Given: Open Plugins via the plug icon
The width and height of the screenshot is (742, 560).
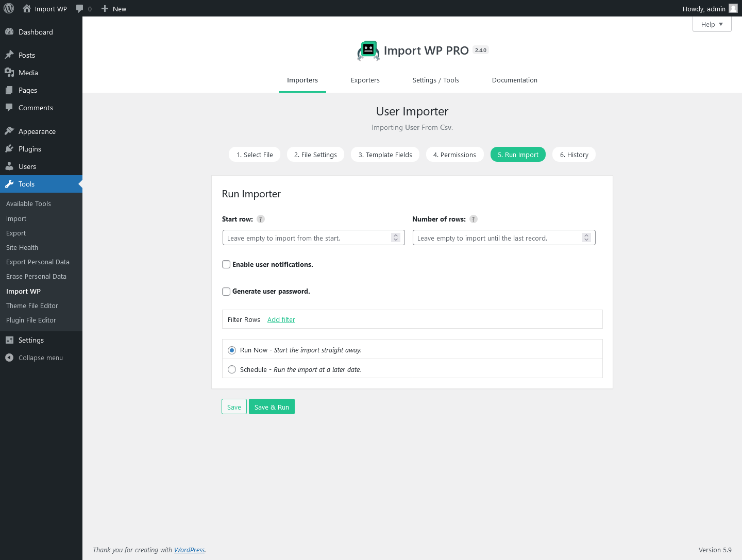Looking at the screenshot, I should click(x=10, y=149).
